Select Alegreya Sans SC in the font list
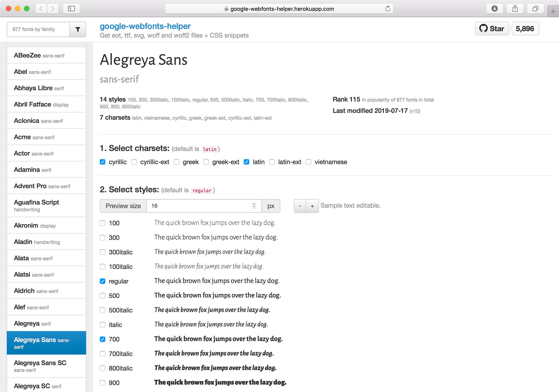This screenshot has height=392, width=559. 46,366
